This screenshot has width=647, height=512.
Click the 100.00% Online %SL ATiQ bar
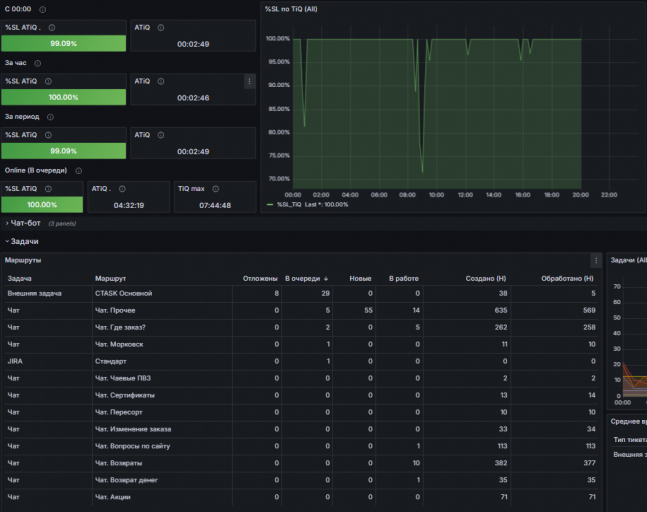[42, 205]
